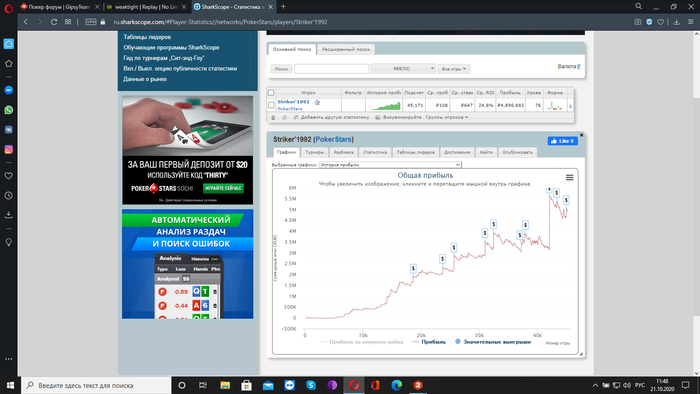
Task: Toggle the 'Прибыль' legend series
Action: (x=429, y=342)
